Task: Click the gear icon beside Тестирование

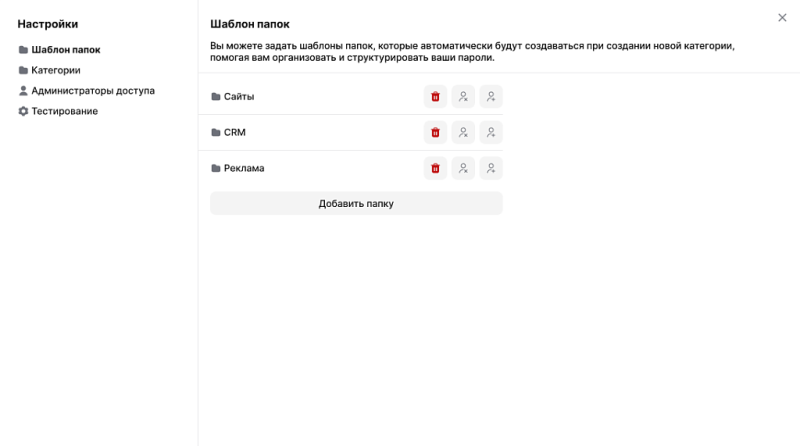Action: [x=23, y=112]
